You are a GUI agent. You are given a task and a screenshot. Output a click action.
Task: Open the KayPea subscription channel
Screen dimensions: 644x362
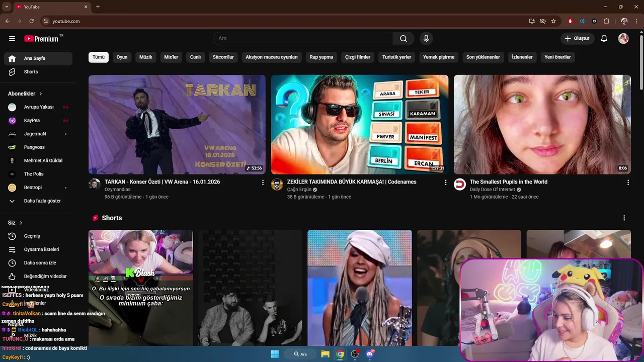click(x=38, y=121)
